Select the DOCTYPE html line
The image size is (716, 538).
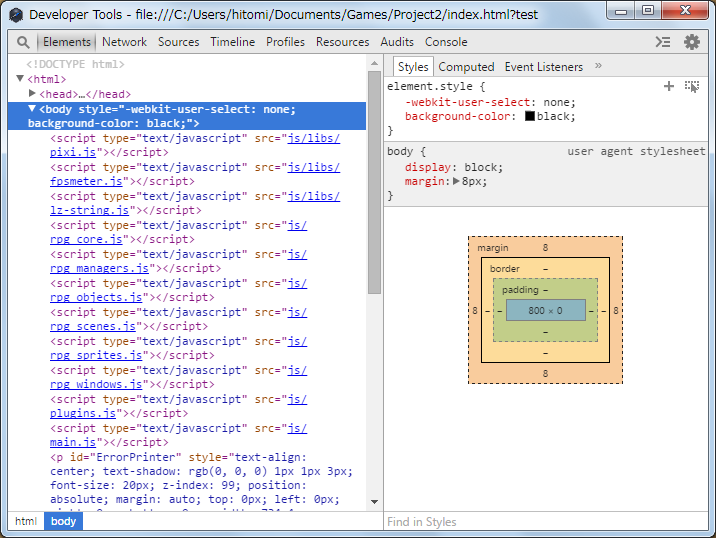click(76, 64)
